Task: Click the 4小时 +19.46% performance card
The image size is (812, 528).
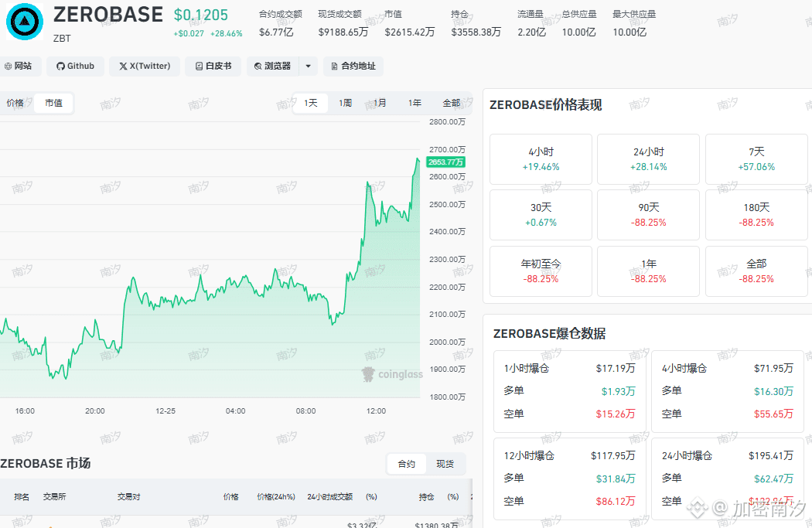Action: (x=541, y=159)
